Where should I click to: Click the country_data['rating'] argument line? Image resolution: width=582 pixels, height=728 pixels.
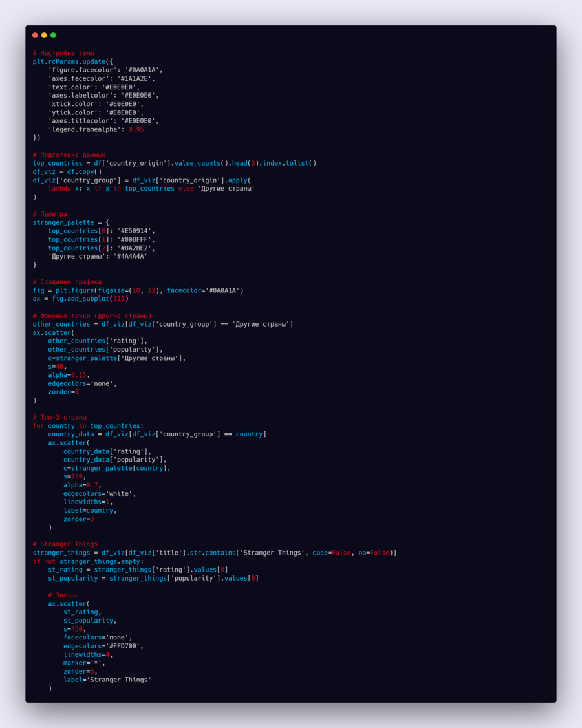click(107, 451)
